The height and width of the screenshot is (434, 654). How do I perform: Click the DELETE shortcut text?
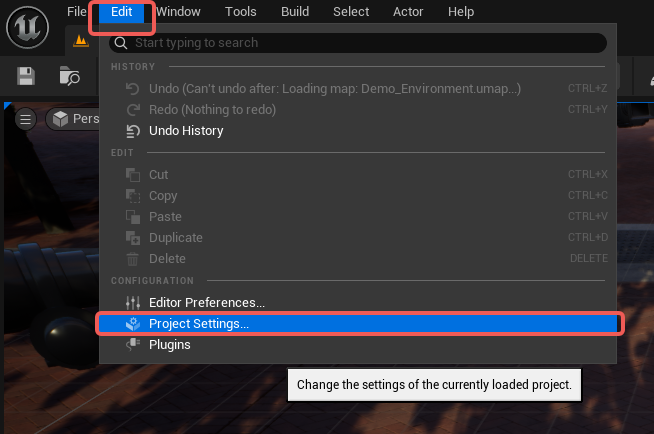589,258
